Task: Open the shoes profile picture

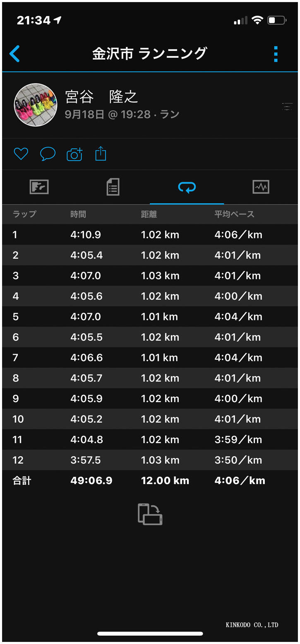Action: click(x=36, y=105)
